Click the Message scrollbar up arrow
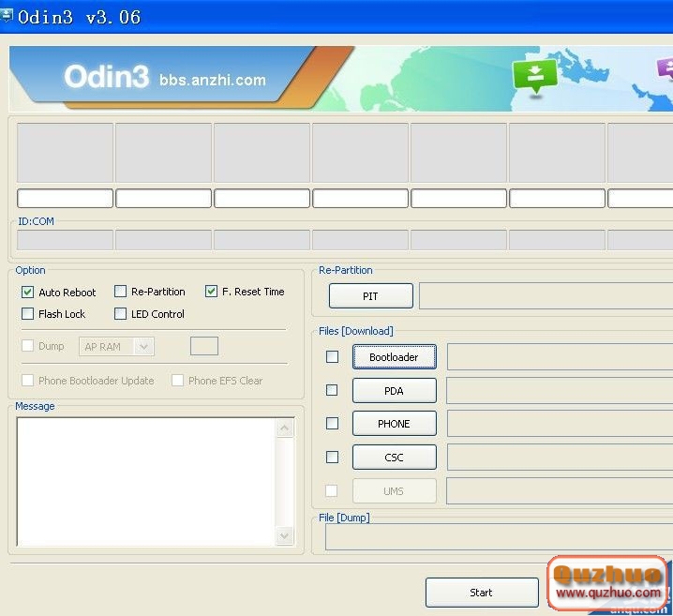The height and width of the screenshot is (616, 673). click(285, 428)
